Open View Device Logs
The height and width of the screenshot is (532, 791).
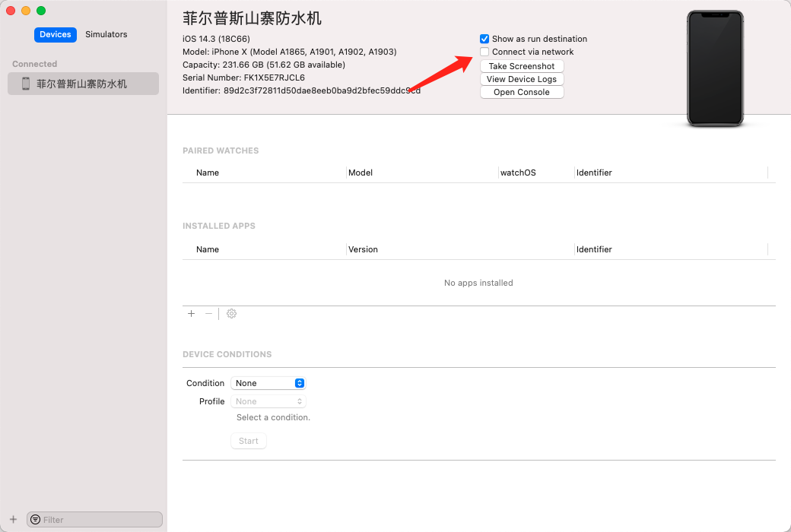522,79
